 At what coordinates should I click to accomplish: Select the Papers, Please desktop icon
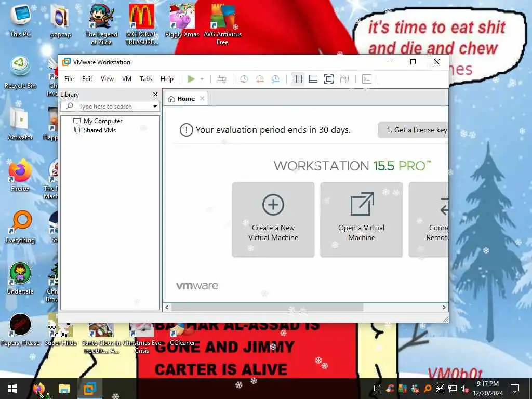pyautogui.click(x=20, y=330)
